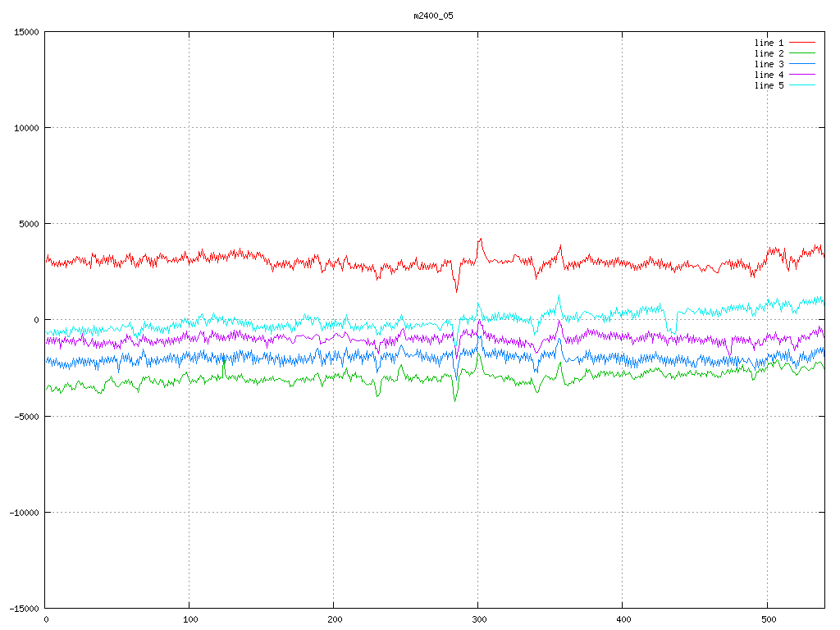Click the 100 x-axis tick label

[x=189, y=619]
